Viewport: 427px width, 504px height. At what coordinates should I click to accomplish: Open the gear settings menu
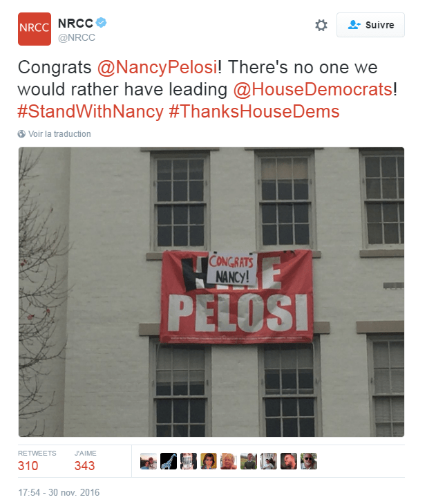[321, 26]
